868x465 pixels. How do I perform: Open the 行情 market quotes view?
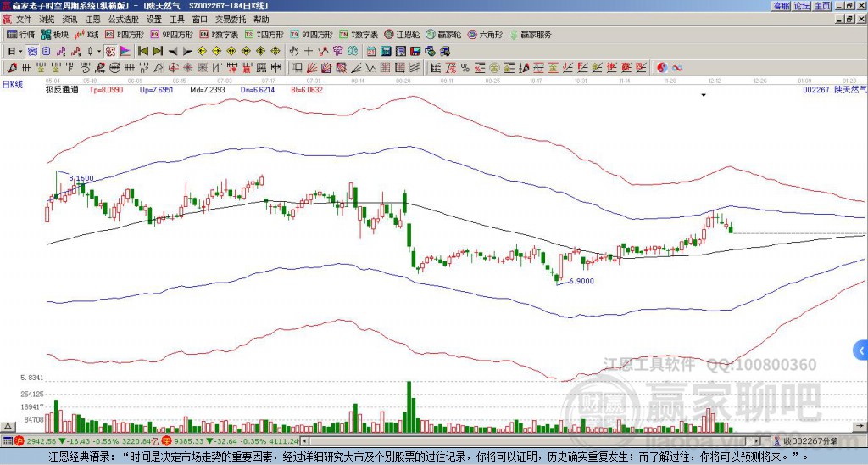20,34
